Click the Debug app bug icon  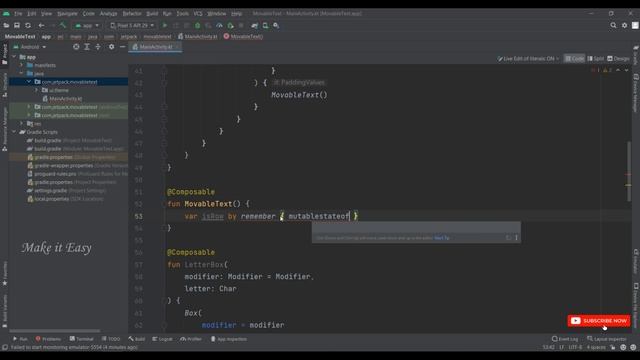198,25
